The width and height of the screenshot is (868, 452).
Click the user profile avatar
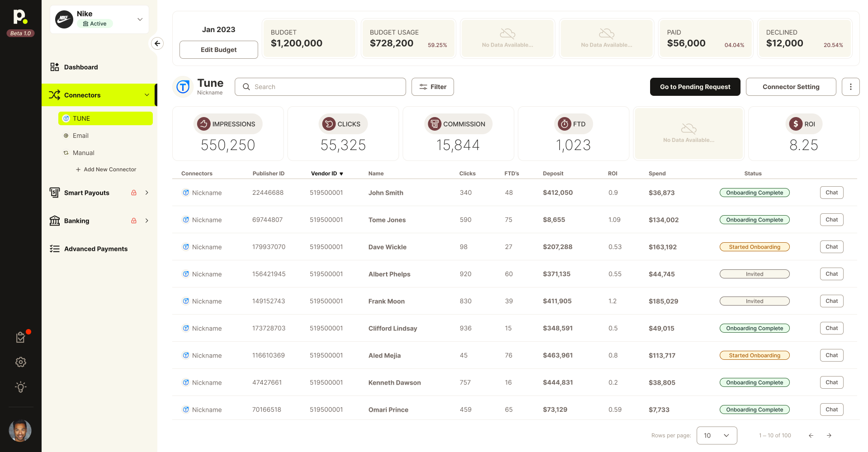pyautogui.click(x=20, y=431)
